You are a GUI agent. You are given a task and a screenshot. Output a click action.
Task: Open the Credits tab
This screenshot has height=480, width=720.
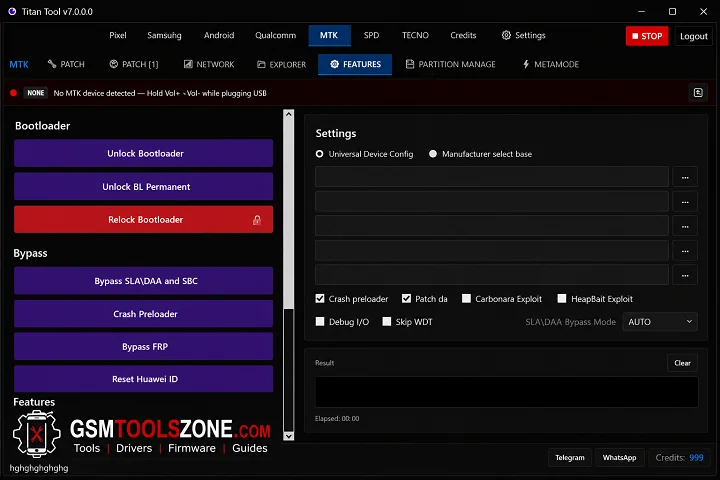coord(463,35)
